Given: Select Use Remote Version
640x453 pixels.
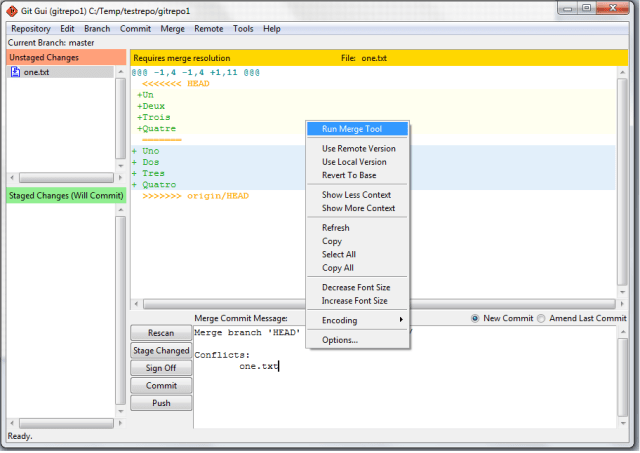Looking at the screenshot, I should coord(358,148).
